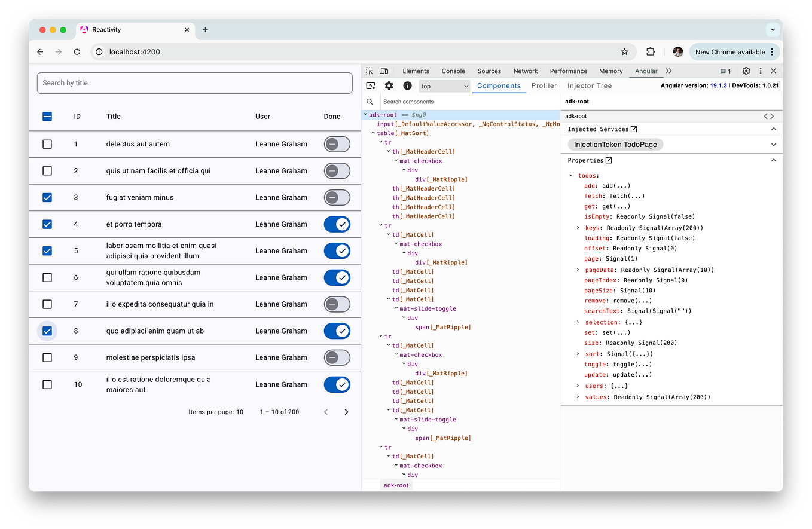The height and width of the screenshot is (529, 812).
Task: Expand the keys property in todos
Action: click(x=578, y=228)
